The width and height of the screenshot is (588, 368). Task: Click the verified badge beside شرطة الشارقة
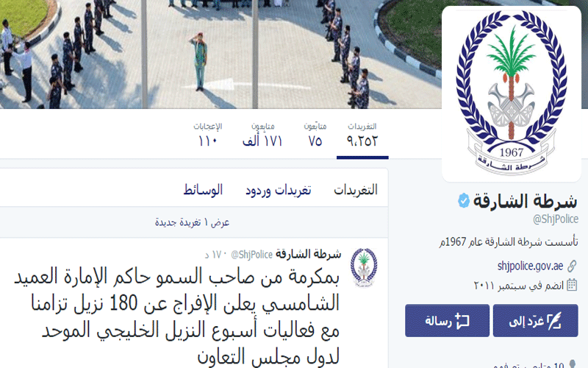(x=464, y=200)
